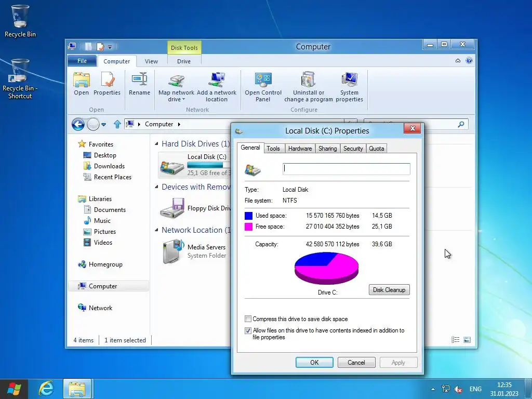Image resolution: width=532 pixels, height=399 pixels.
Task: Click the File Explorer taskbar button
Action: tap(77, 389)
